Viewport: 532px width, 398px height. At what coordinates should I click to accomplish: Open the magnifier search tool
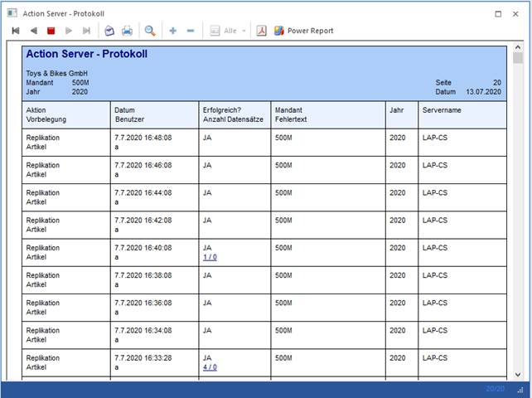(150, 31)
